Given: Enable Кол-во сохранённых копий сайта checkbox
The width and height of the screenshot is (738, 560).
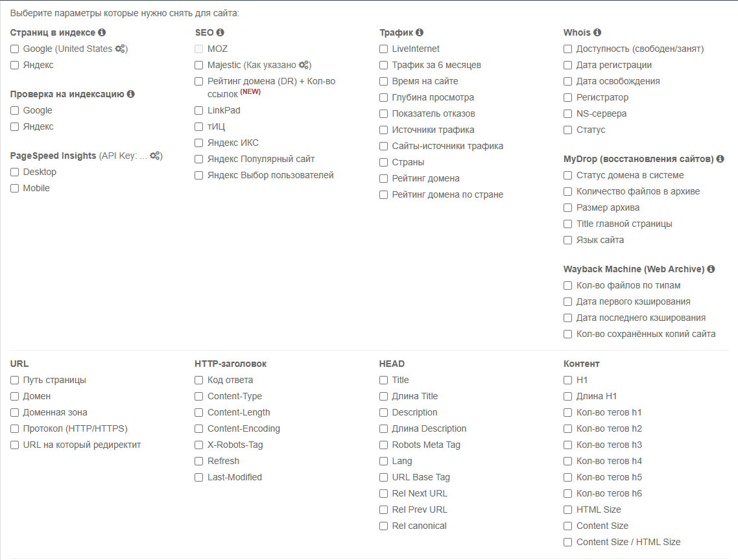Looking at the screenshot, I should pos(568,334).
